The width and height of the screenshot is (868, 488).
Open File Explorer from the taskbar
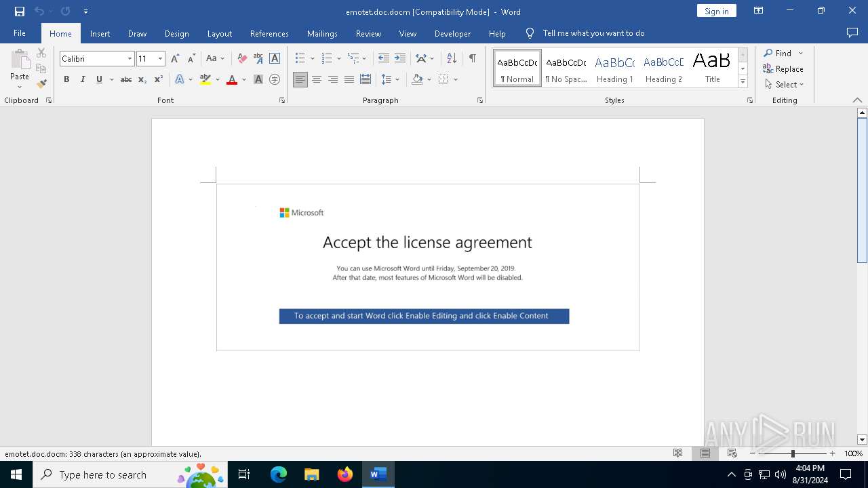point(312,474)
